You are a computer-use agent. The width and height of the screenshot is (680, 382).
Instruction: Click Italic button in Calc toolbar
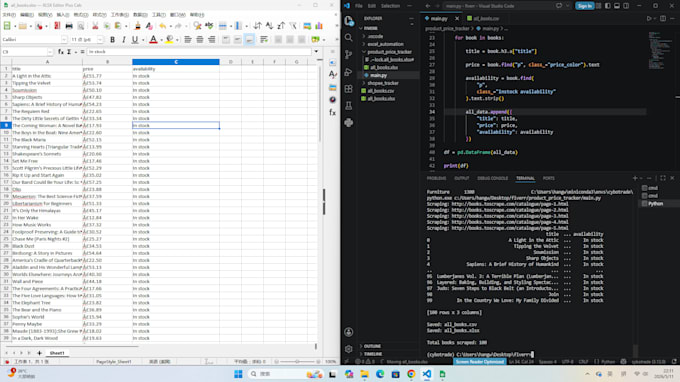[124, 39]
